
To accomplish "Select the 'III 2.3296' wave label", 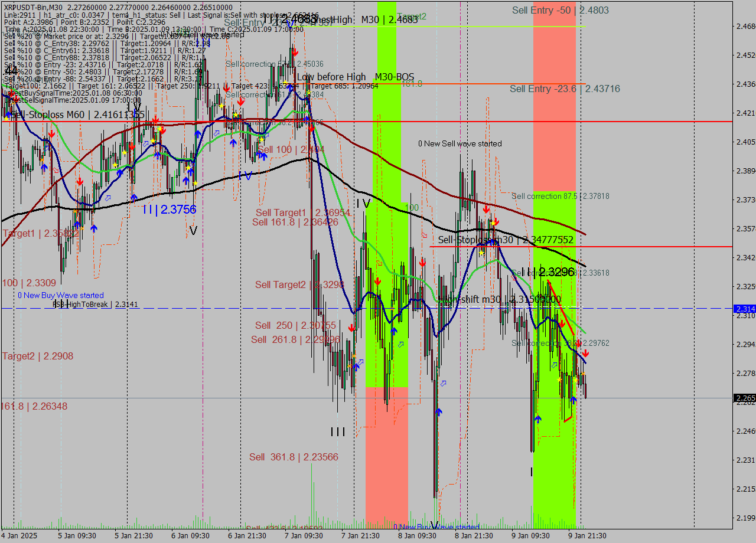I will click(548, 271).
